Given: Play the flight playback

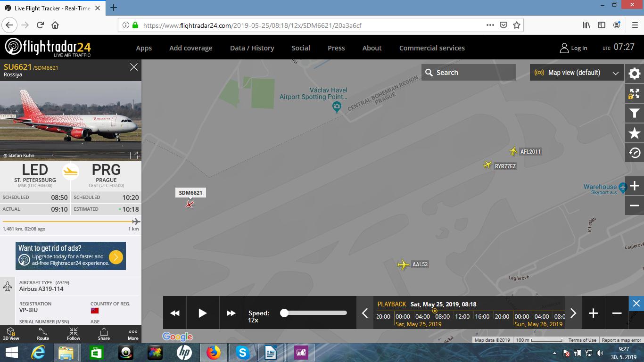Looking at the screenshot, I should [203, 313].
